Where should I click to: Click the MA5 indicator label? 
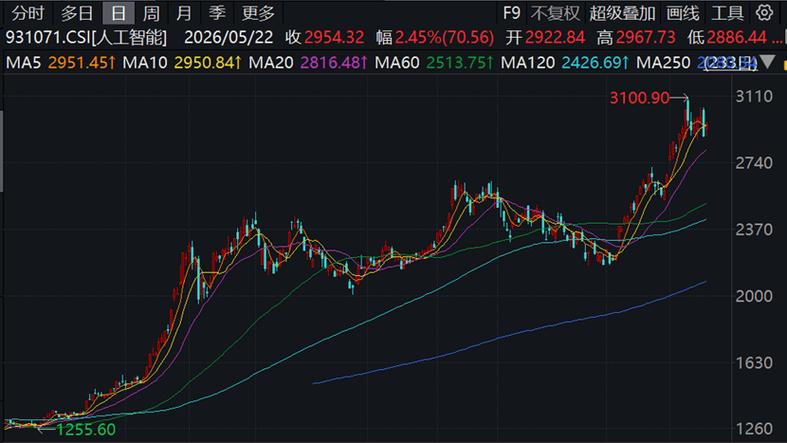click(x=23, y=63)
